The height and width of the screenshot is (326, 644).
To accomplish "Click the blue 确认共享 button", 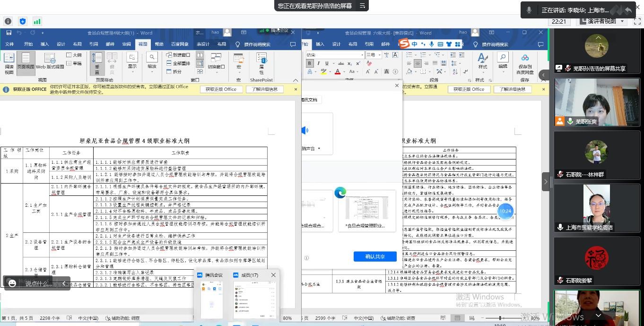I will click(374, 256).
